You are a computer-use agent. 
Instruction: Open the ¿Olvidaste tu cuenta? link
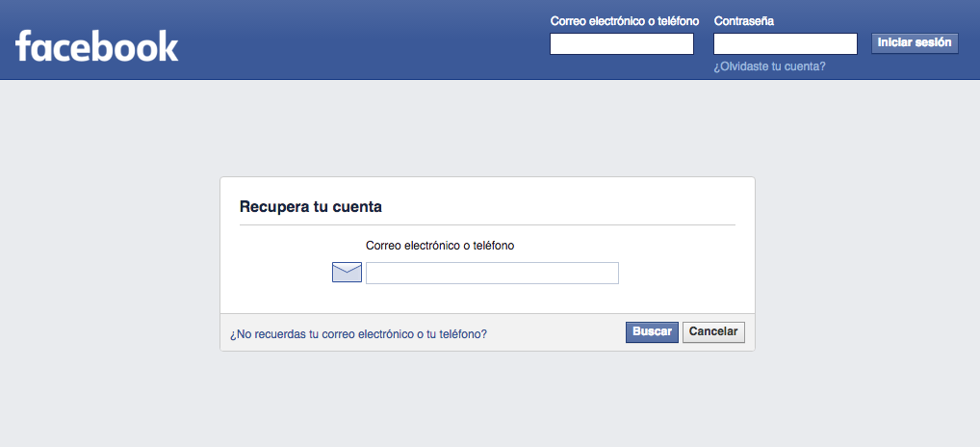pyautogui.click(x=769, y=66)
